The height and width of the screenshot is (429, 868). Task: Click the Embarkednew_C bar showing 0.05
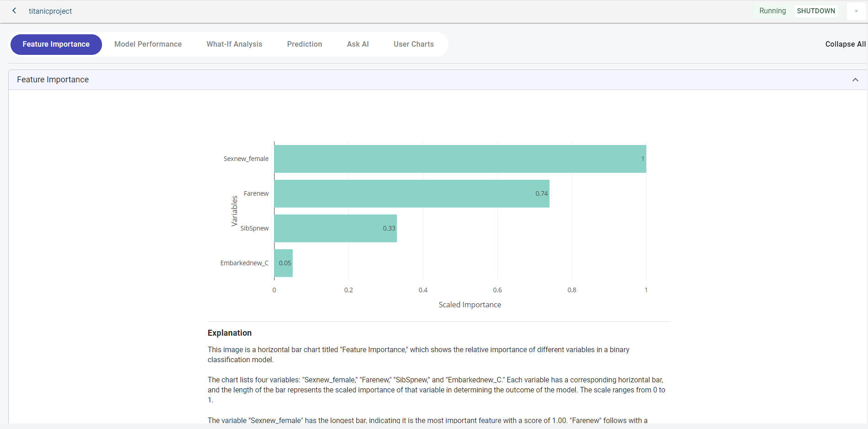(x=283, y=263)
